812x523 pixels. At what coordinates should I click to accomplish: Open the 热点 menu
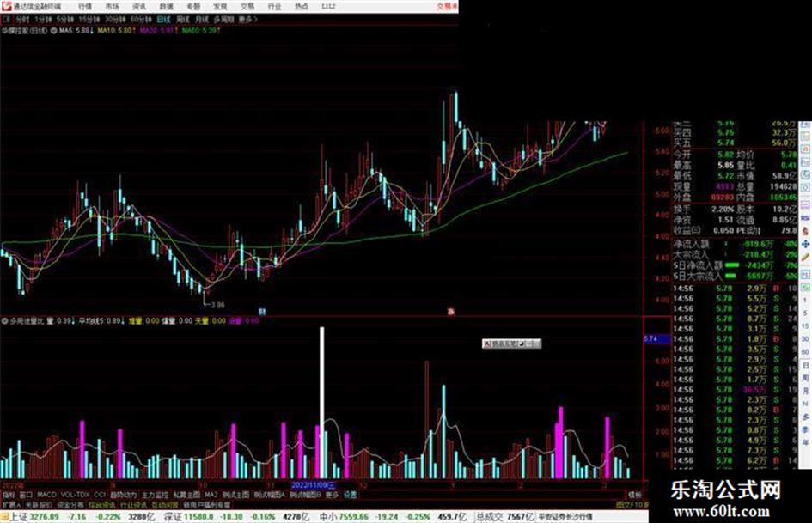302,7
